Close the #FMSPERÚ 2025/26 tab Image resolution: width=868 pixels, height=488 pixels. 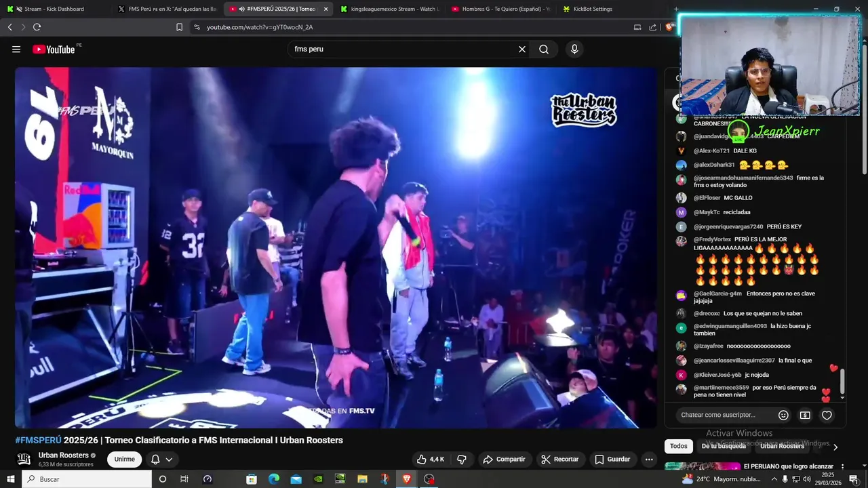325,9
